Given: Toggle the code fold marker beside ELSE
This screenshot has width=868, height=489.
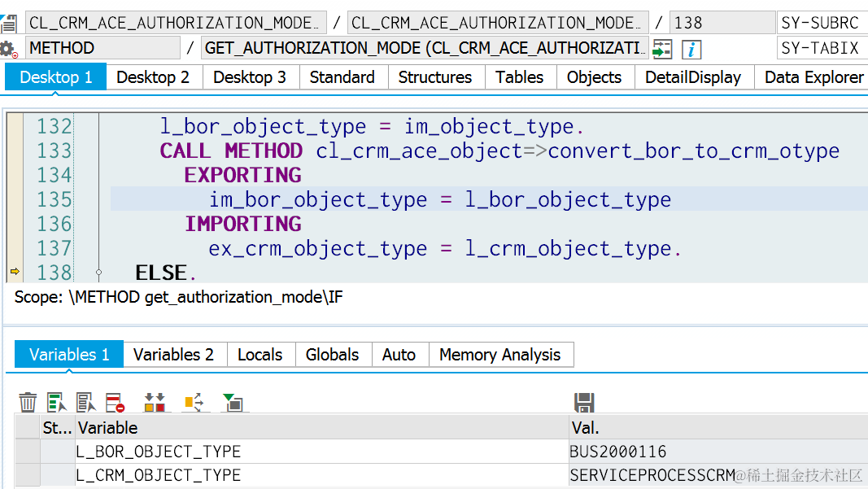Looking at the screenshot, I should point(98,273).
